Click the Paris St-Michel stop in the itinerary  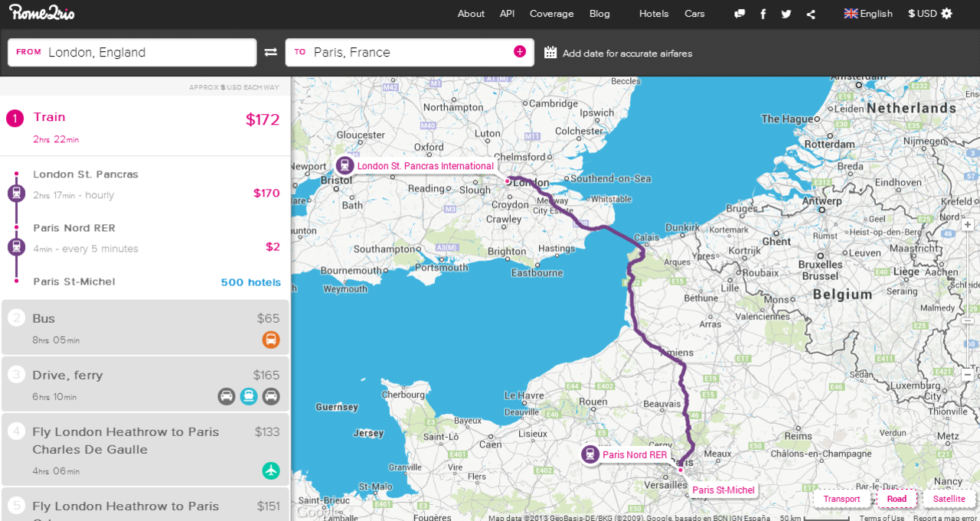[x=74, y=282]
